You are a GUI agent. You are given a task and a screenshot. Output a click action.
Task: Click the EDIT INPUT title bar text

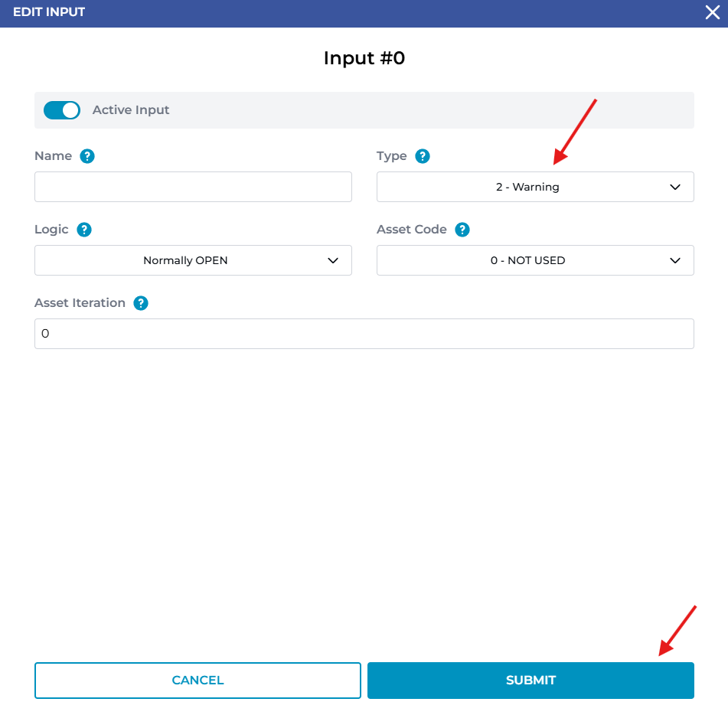pos(49,12)
